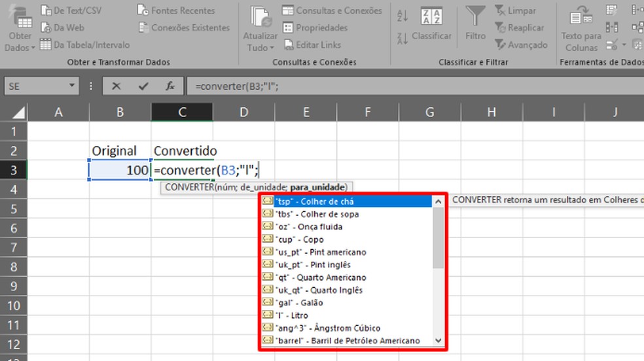The image size is (644, 361).
Task: Import data Da Web
Action: pyautogui.click(x=62, y=27)
